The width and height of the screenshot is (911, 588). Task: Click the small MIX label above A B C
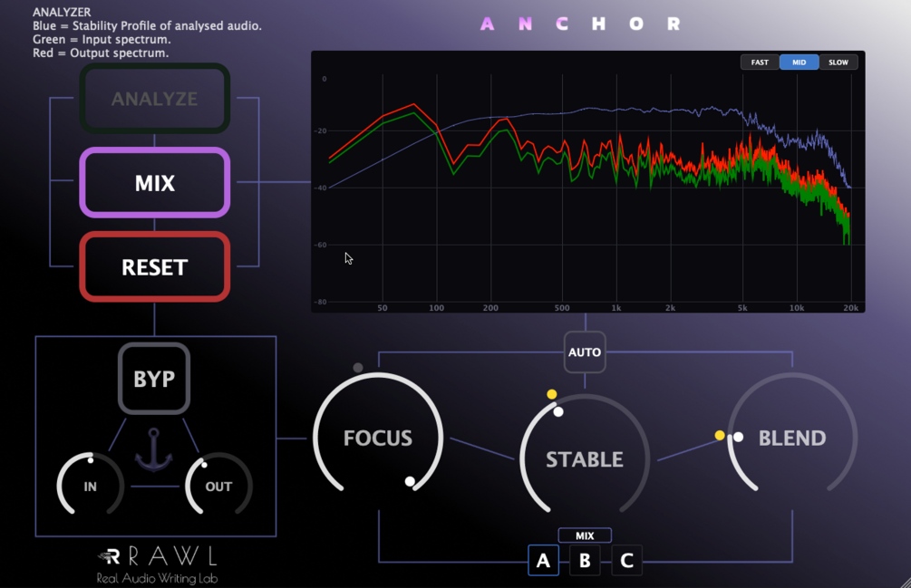coord(585,535)
